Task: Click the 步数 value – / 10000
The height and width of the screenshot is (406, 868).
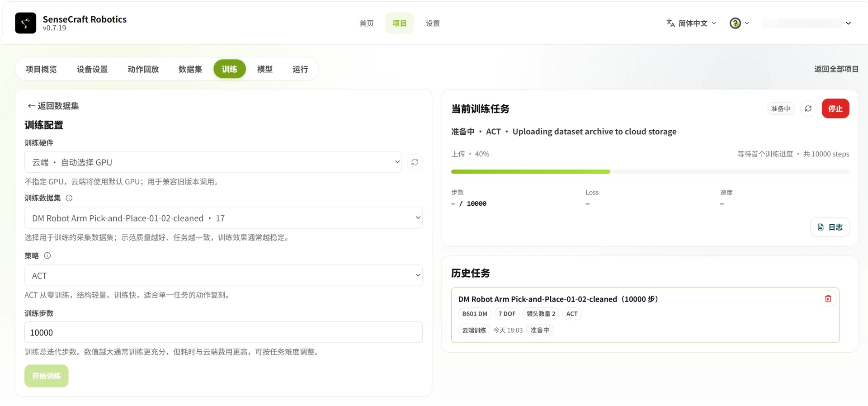Action: point(469,204)
